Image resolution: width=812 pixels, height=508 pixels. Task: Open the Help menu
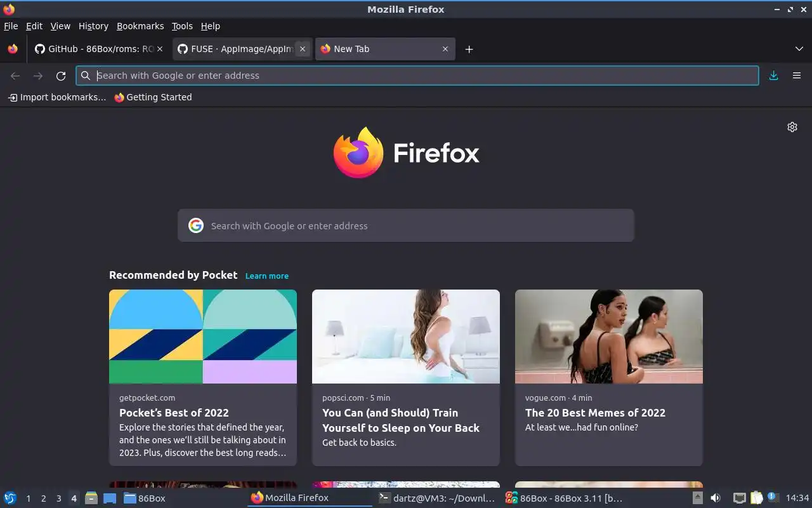pos(211,26)
